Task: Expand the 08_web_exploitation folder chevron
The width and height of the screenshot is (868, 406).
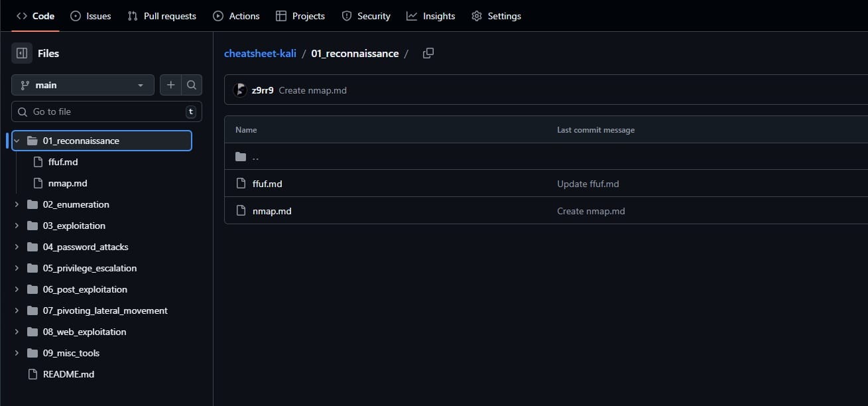Action: point(17,332)
